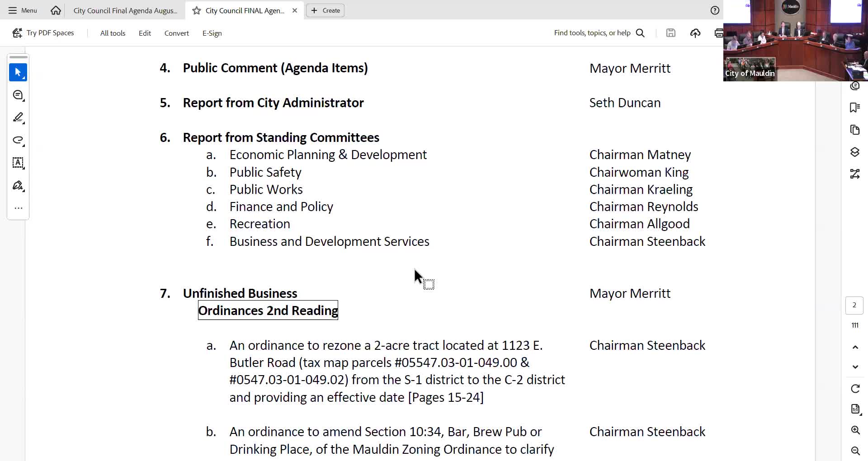868x461 pixels.
Task: Open the Menu hamburger
Action: point(23,10)
